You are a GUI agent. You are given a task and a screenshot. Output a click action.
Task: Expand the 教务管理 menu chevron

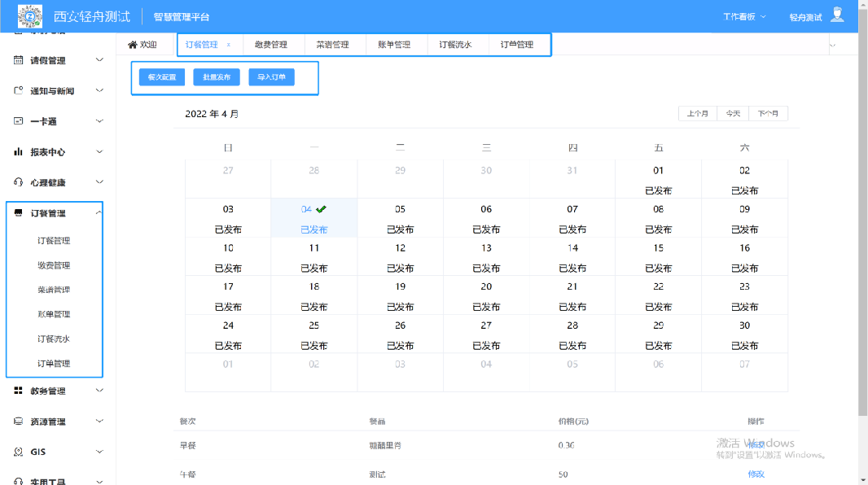pyautogui.click(x=99, y=391)
